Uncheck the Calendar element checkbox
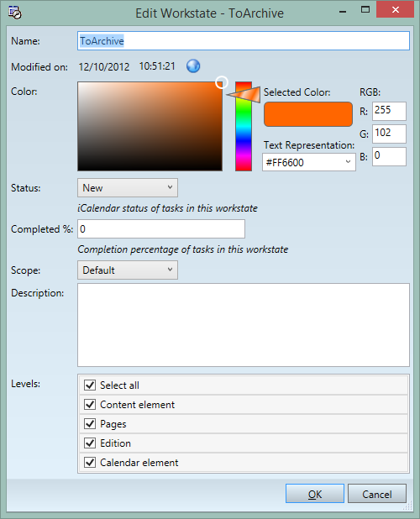Viewport: 420px width, 519px height. 90,463
